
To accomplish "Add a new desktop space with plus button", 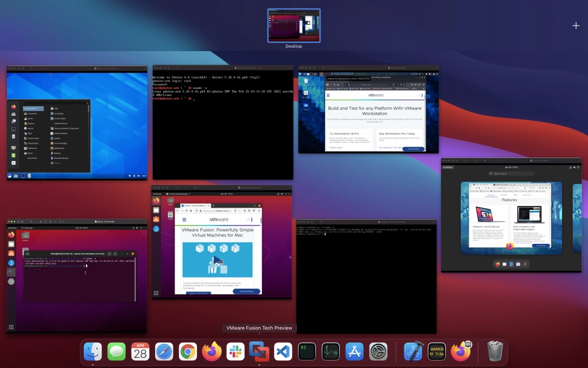I will point(576,25).
